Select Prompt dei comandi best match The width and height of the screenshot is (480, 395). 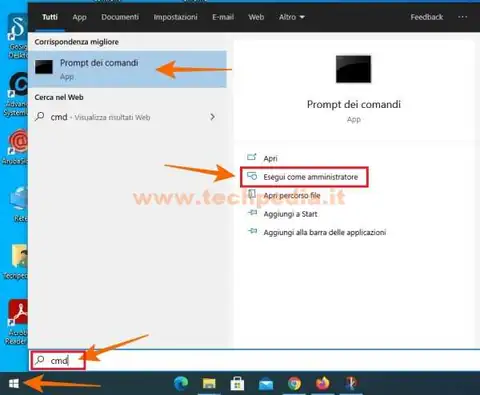(127, 69)
